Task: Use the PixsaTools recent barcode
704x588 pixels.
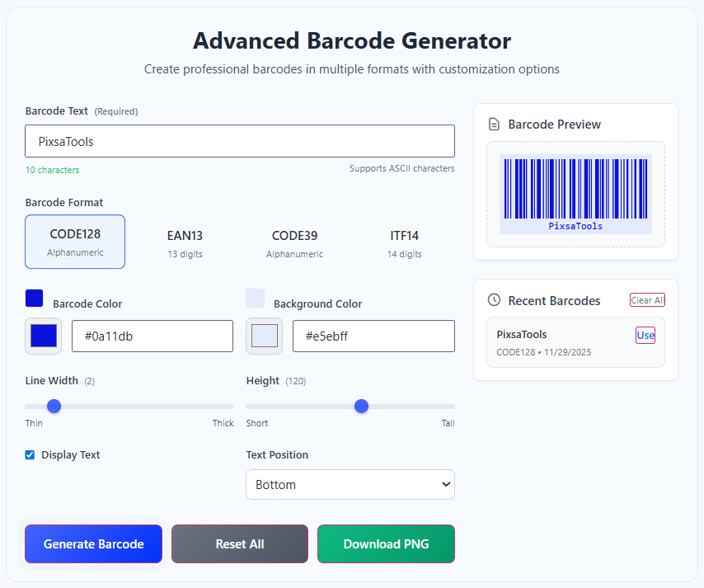Action: tap(645, 335)
